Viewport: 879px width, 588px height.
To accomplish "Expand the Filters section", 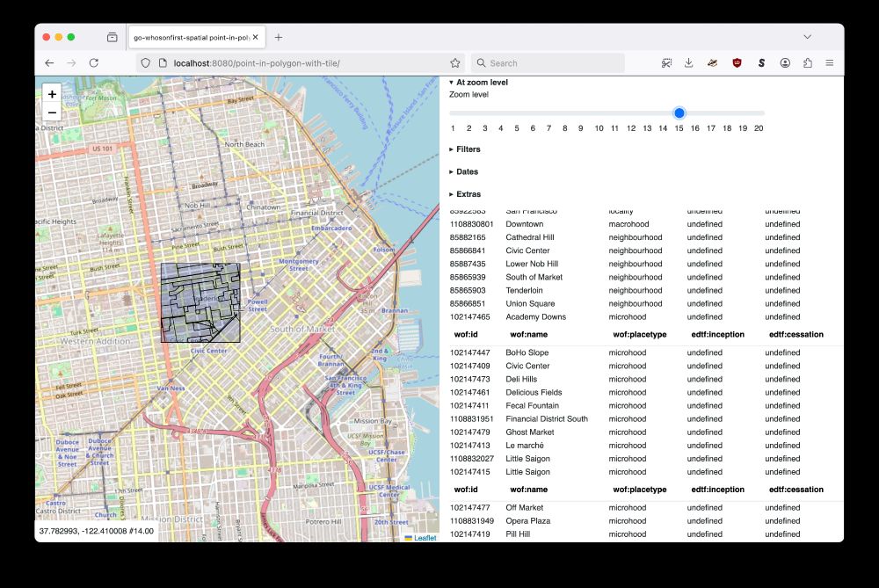I will click(x=468, y=149).
